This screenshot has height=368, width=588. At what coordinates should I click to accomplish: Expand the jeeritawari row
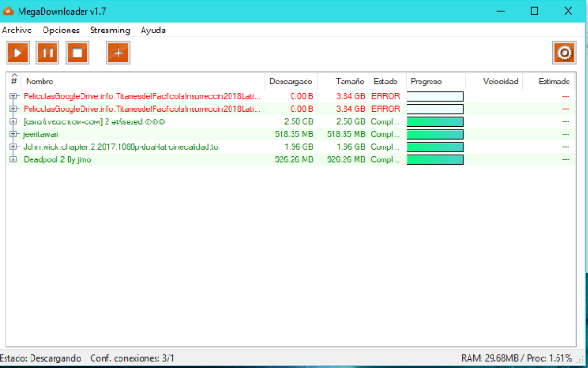(x=13, y=134)
